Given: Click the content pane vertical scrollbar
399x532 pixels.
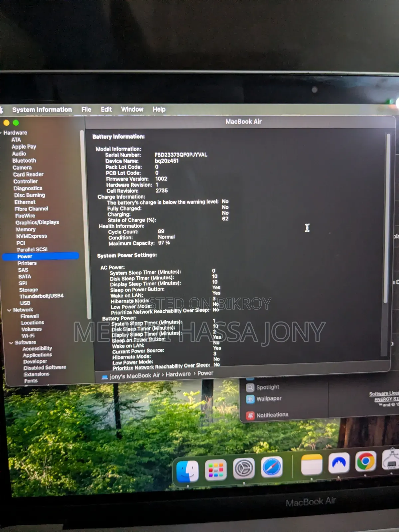Looking at the screenshot, I should pyautogui.click(x=387, y=218).
